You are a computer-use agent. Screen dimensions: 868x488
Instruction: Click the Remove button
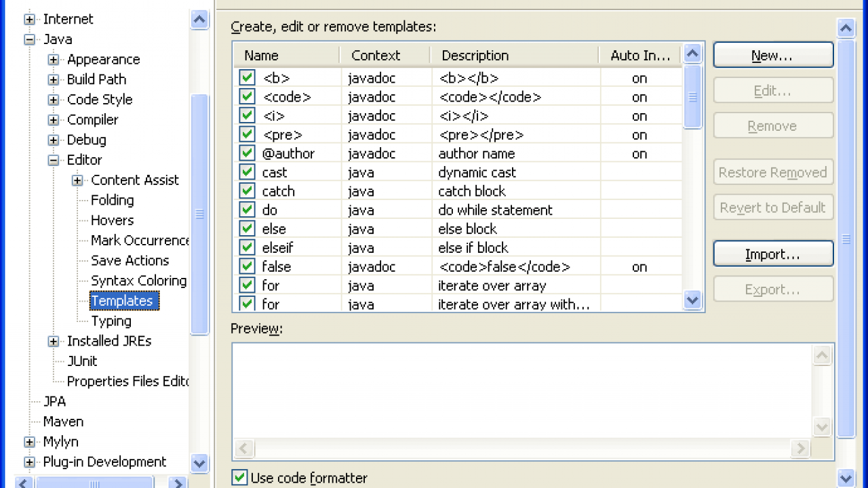(x=773, y=125)
